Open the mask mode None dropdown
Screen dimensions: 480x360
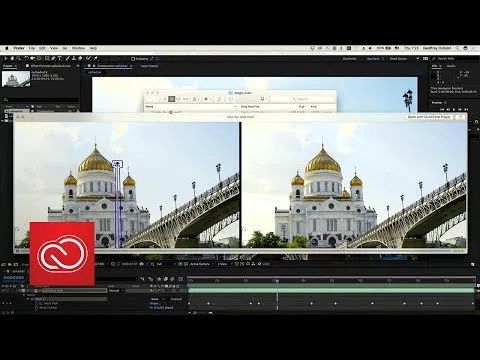pyautogui.click(x=157, y=299)
